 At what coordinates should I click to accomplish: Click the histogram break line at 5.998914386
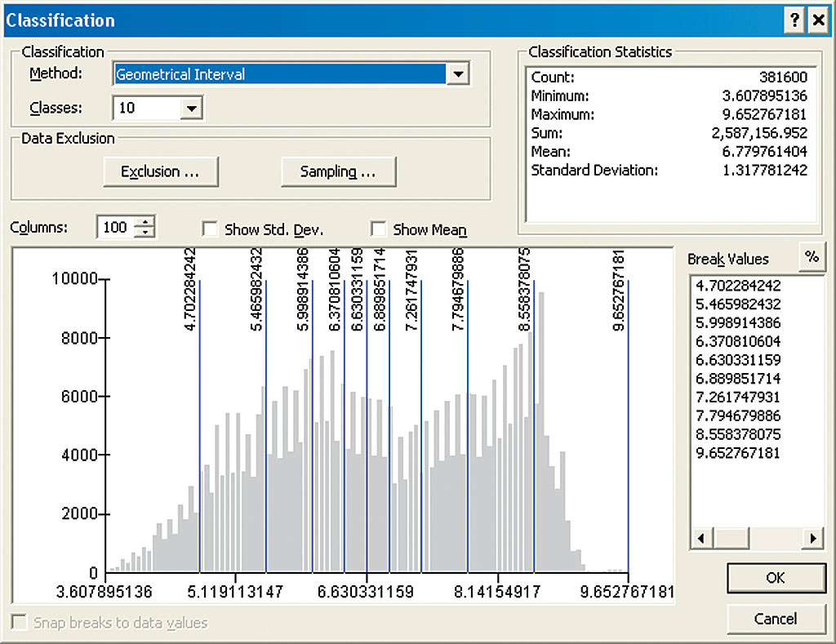pos(313,427)
